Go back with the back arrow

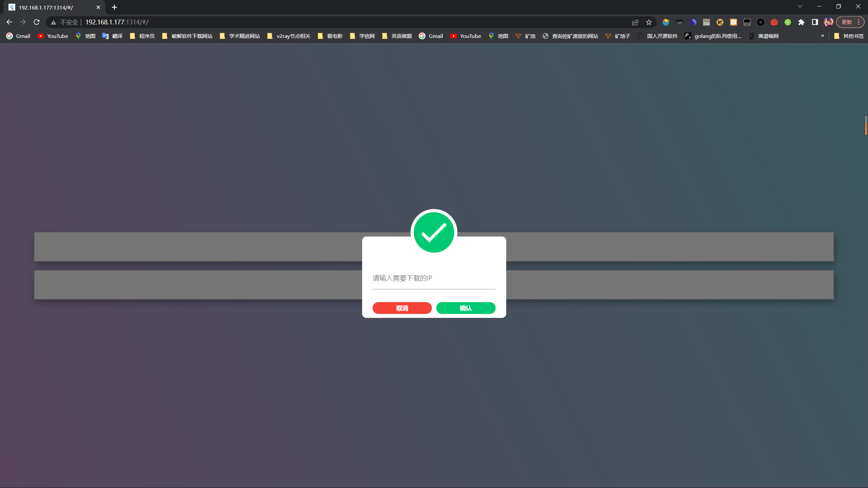click(x=9, y=22)
